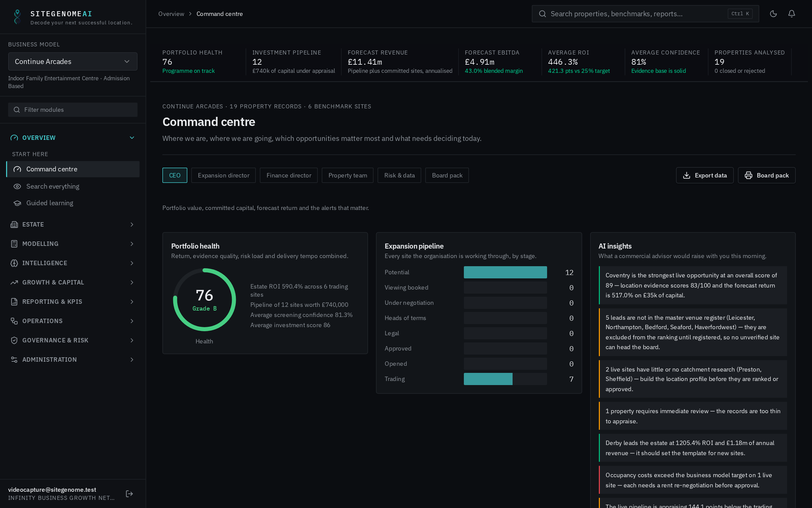Image resolution: width=812 pixels, height=508 pixels.
Task: Click the Ctrl K shortcut badge
Action: pos(740,14)
